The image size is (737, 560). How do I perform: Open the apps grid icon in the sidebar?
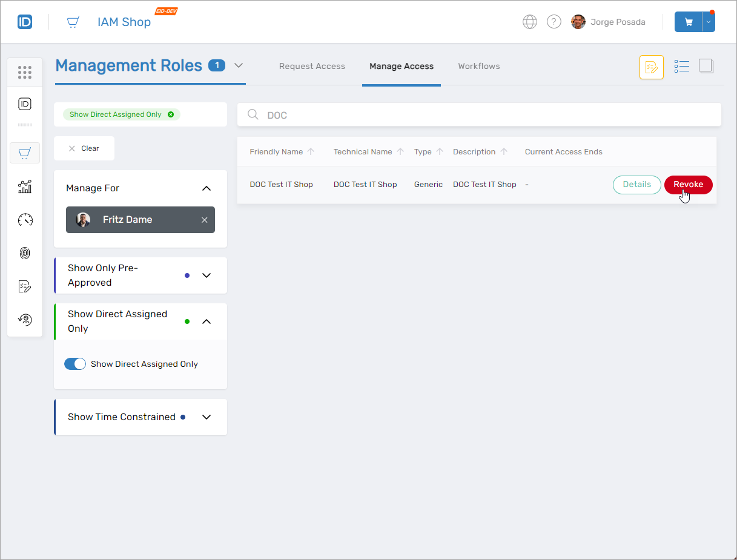[x=25, y=71]
